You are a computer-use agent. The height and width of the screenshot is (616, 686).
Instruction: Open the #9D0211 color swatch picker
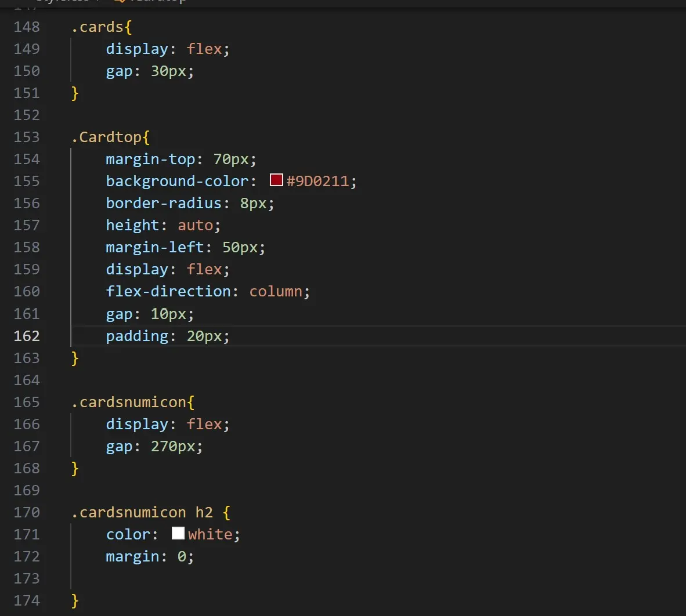[x=276, y=180]
